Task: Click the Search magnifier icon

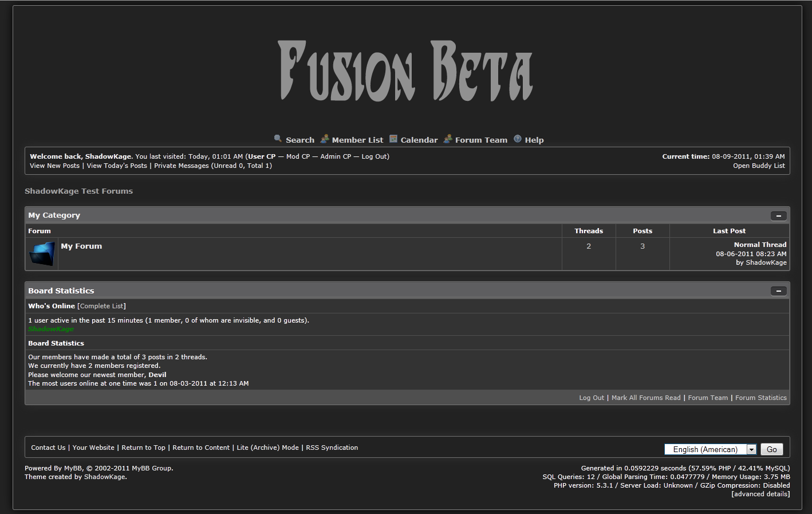Action: click(x=278, y=139)
